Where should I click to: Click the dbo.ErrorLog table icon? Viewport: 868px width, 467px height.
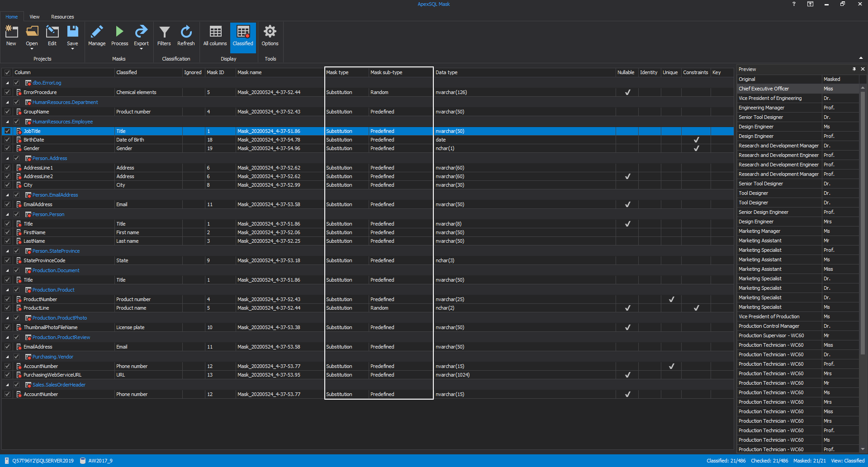pyautogui.click(x=28, y=83)
